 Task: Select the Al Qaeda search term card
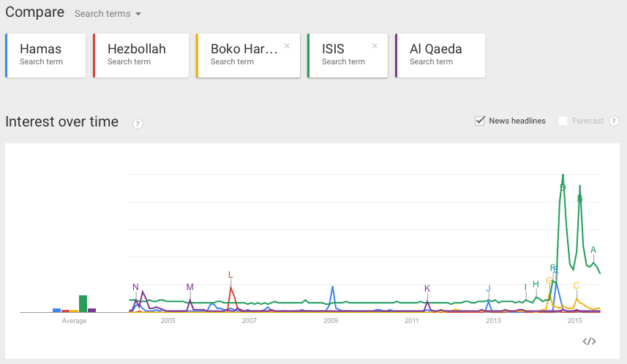[440, 55]
